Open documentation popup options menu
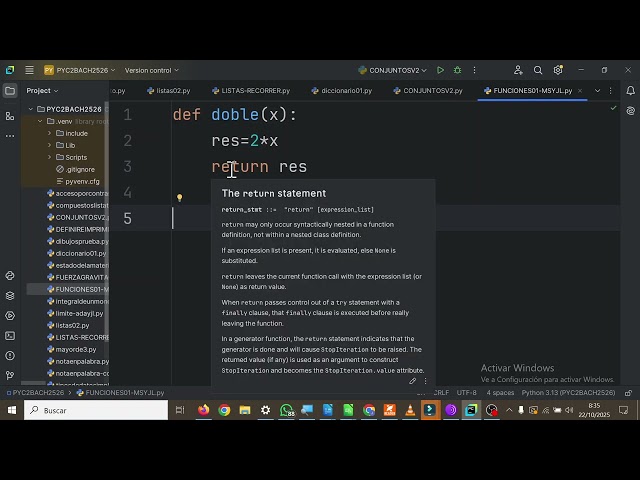 [425, 381]
